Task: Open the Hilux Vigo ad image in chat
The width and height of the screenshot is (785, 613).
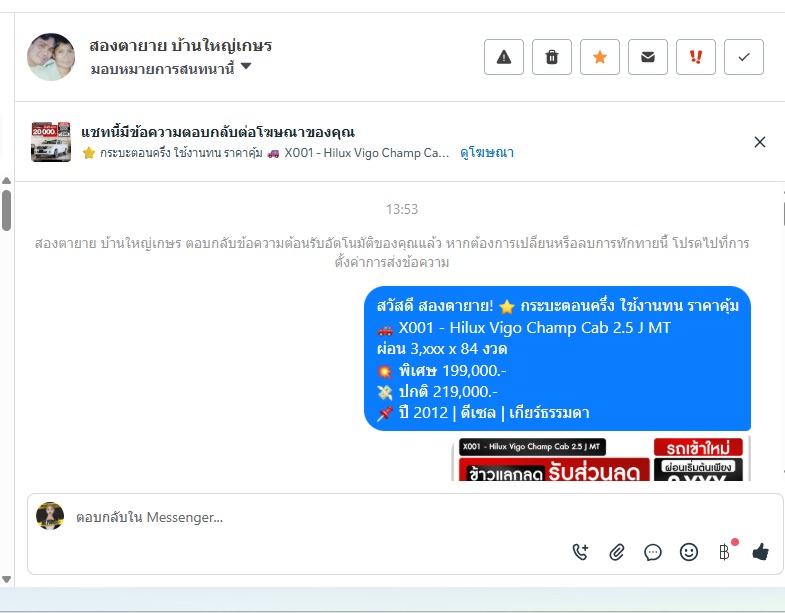Action: click(601, 458)
